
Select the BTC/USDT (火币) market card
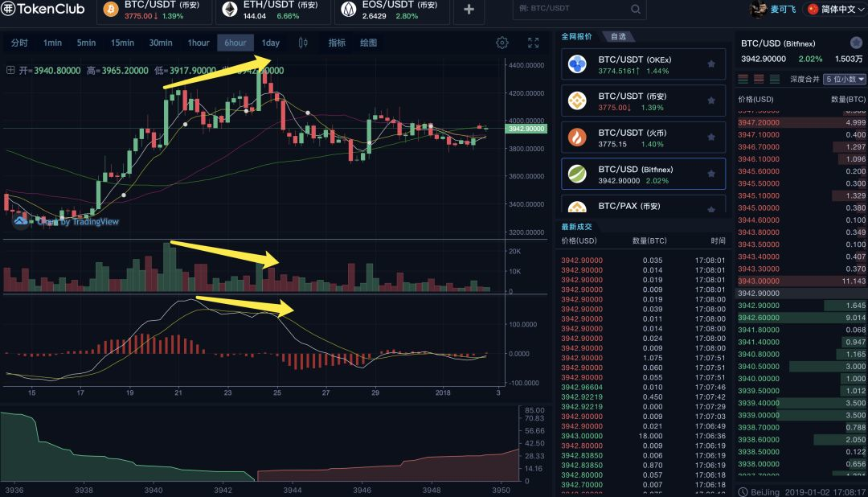(x=643, y=138)
